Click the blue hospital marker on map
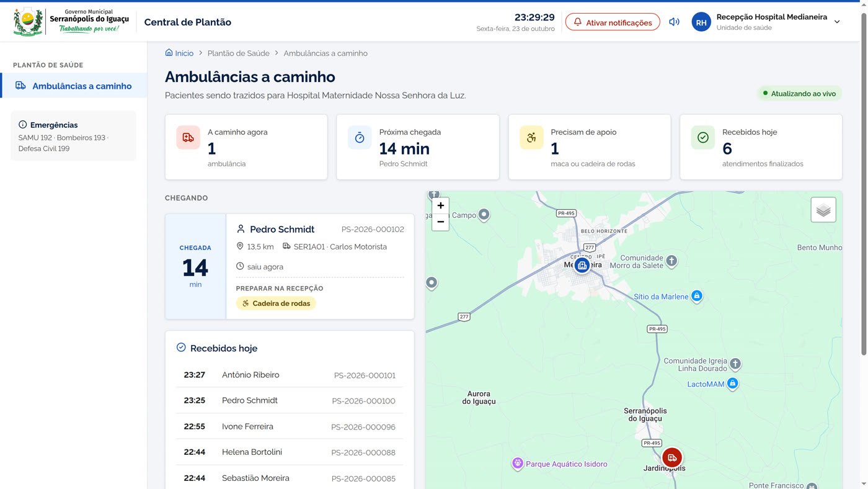This screenshot has width=868, height=489. [x=582, y=266]
